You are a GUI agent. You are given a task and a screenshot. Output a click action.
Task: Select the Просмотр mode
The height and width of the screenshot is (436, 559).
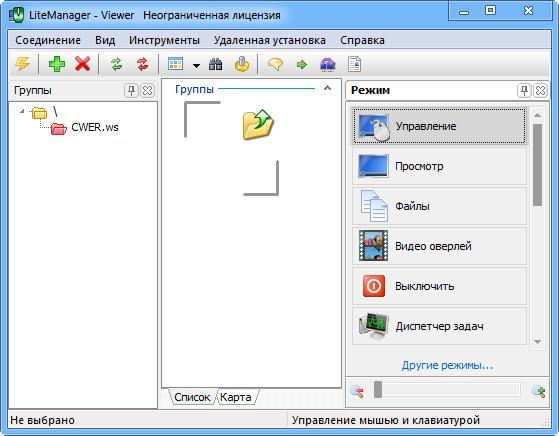coord(439,166)
